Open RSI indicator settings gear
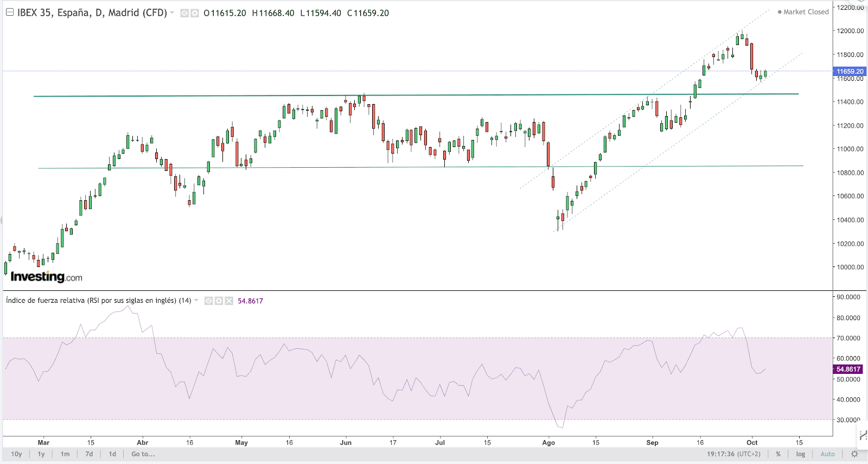Screen dimensions: 868x464 click(x=219, y=301)
